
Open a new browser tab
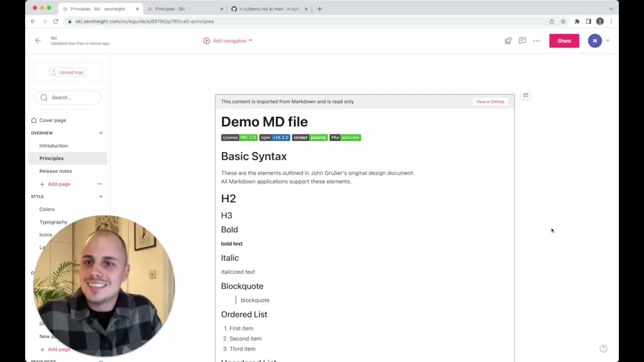coord(319,9)
